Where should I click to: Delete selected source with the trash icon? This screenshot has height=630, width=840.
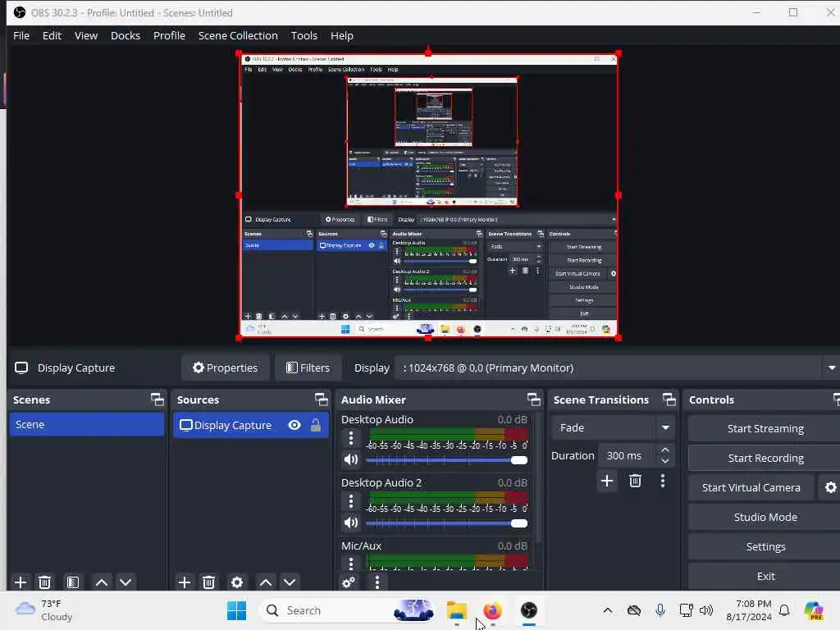[209, 582]
